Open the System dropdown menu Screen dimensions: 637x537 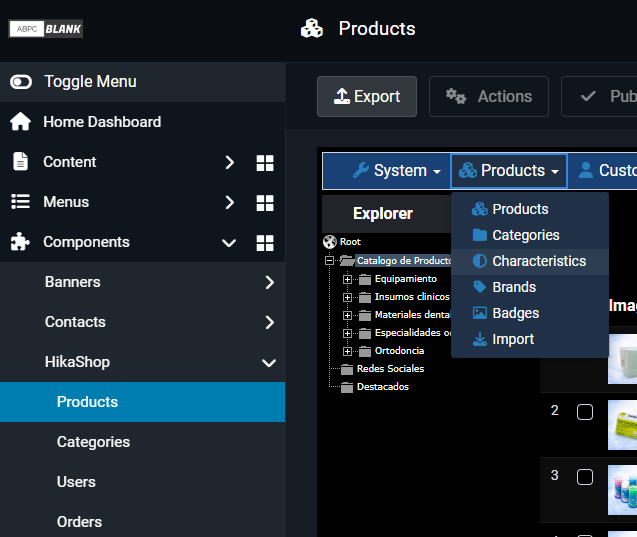point(397,171)
